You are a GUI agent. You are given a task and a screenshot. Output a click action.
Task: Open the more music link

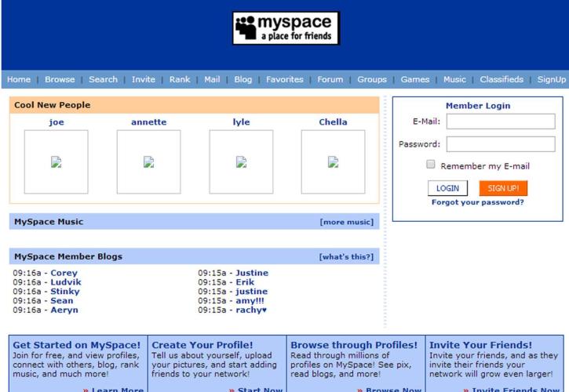pyautogui.click(x=347, y=222)
